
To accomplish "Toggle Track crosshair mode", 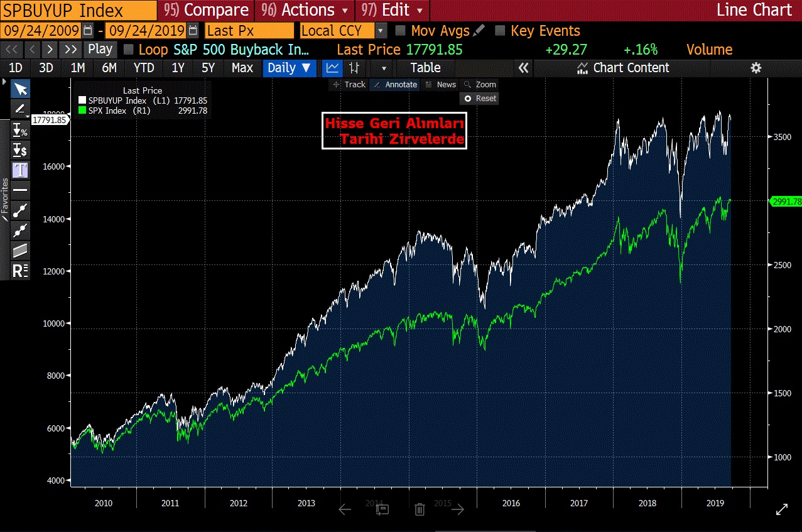I will tap(349, 84).
